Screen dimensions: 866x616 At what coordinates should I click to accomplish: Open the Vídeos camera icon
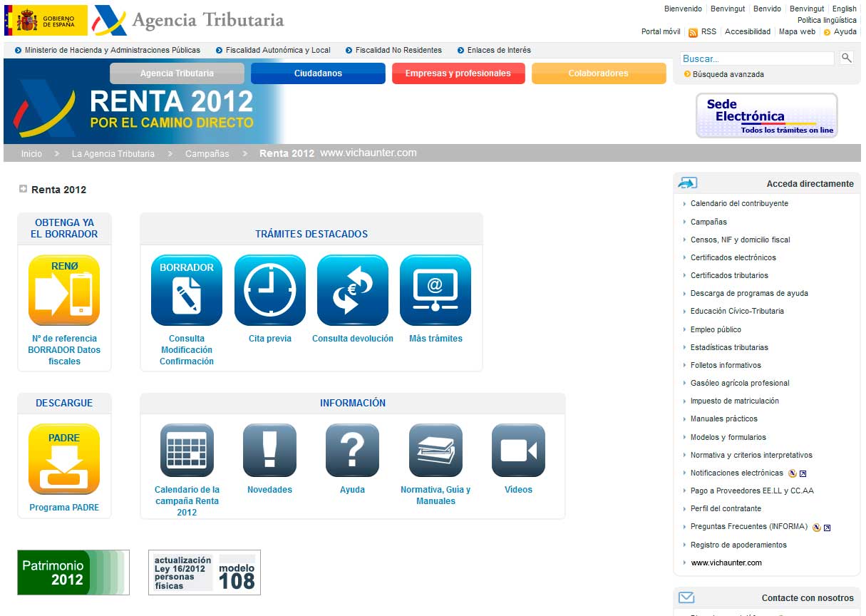coord(518,451)
